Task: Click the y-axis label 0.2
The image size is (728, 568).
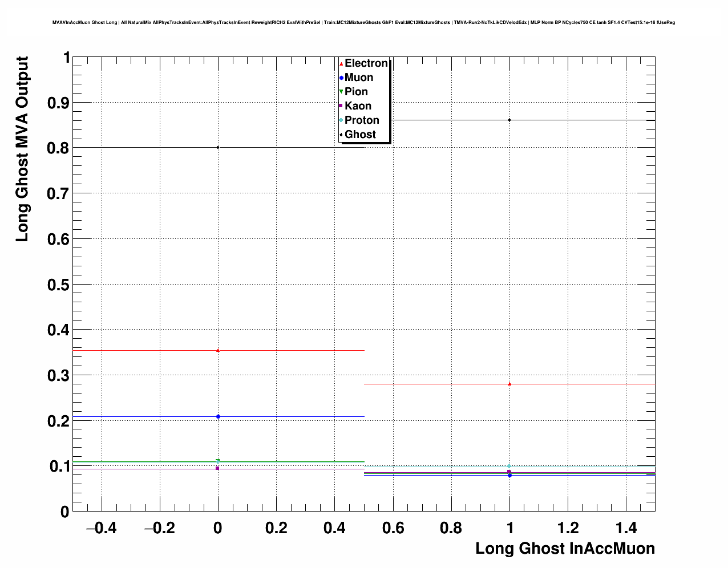Action: [58, 421]
